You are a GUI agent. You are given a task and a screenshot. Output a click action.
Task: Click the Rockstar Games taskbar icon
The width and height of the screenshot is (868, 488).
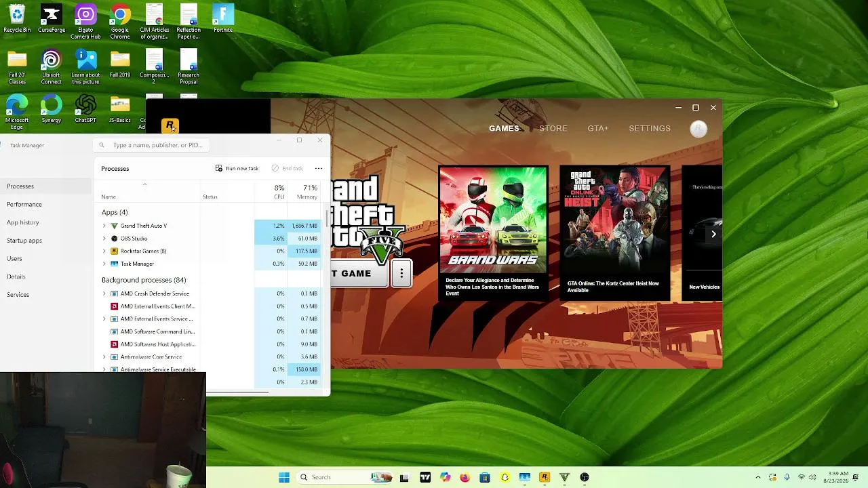click(545, 477)
